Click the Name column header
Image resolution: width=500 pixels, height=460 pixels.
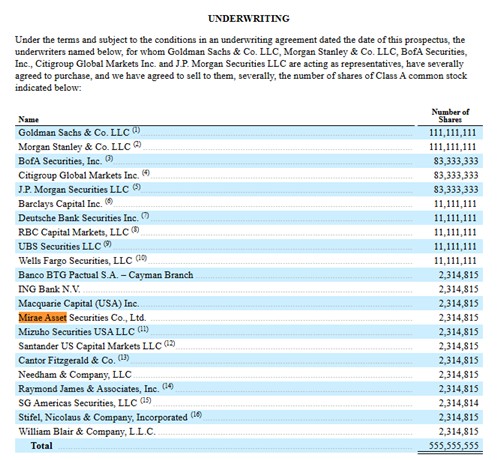pyautogui.click(x=29, y=119)
